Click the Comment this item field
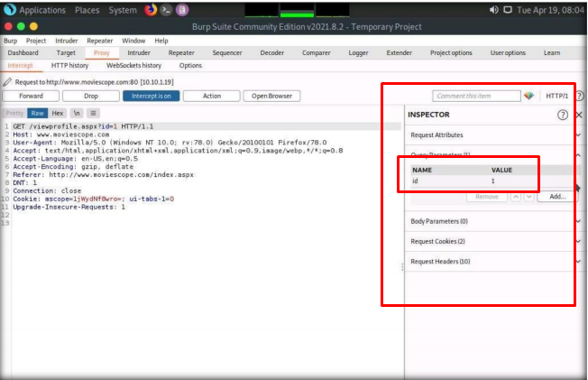Image resolution: width=588 pixels, height=380 pixels. 475,96
